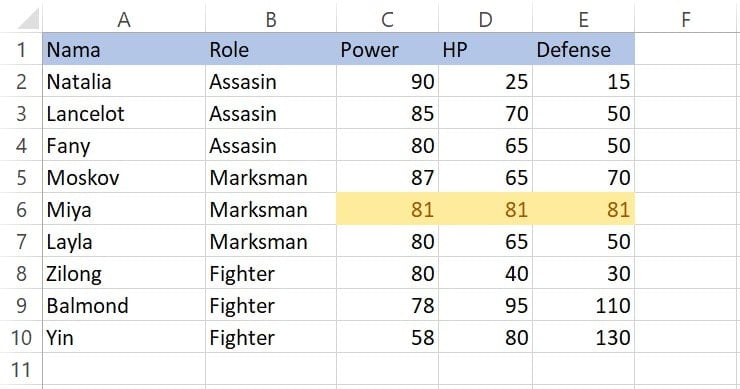740x389 pixels.
Task: Click Balmond's Defense value 110
Action: pyautogui.click(x=583, y=305)
